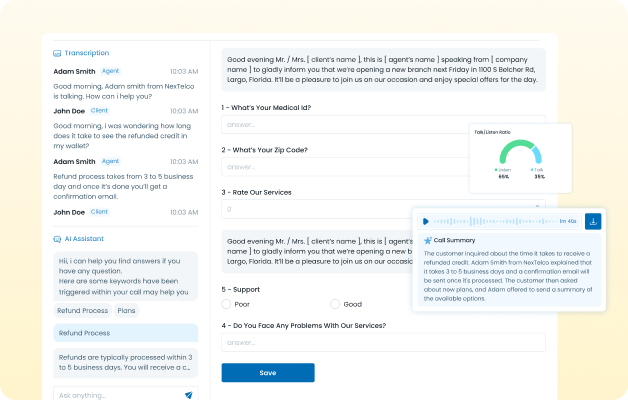Screen dimensions: 628x400
Task: Click the Plans keyword chip
Action: (x=127, y=311)
